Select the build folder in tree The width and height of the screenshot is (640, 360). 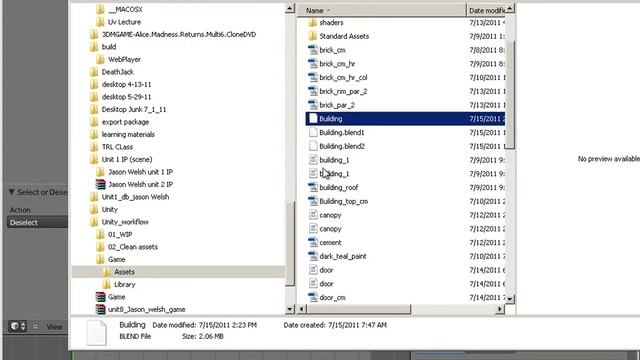pos(109,47)
